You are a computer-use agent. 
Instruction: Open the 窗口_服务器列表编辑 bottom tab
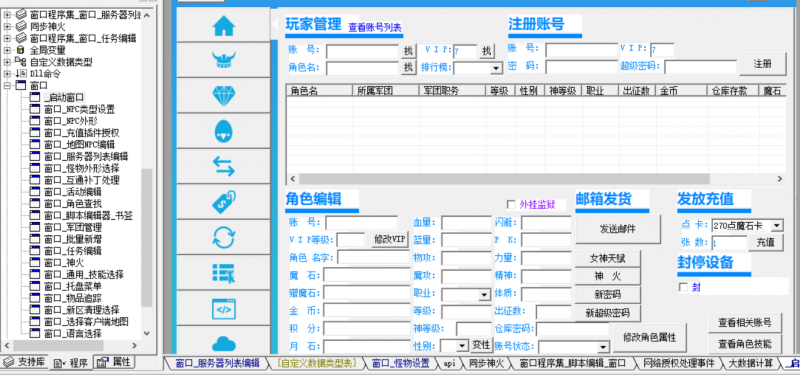[x=217, y=363]
